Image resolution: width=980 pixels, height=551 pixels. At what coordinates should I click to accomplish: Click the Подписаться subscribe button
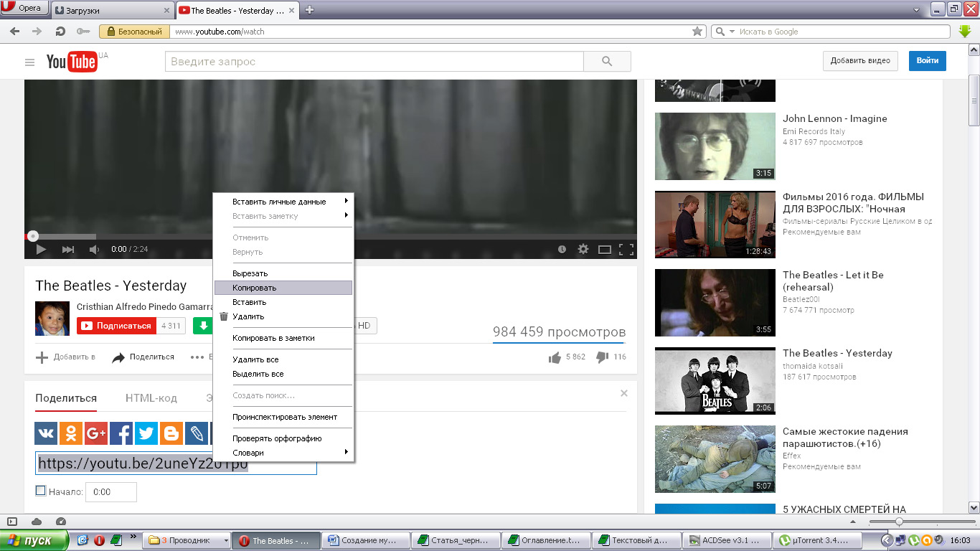[x=116, y=326]
